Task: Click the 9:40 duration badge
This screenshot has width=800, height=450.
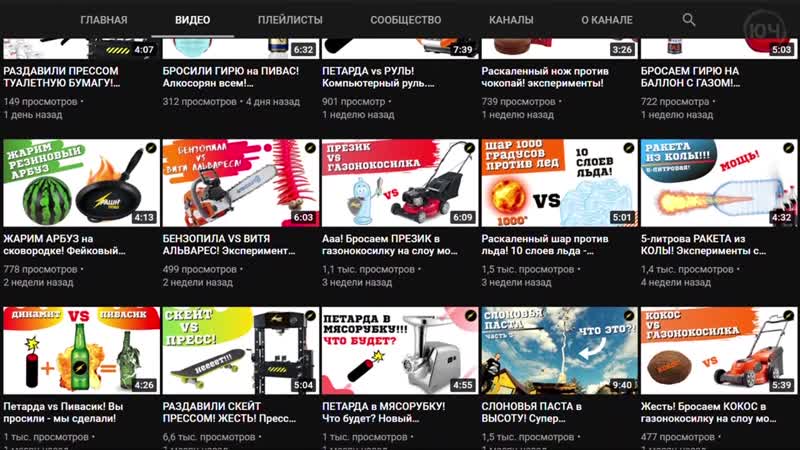Action: [x=622, y=385]
